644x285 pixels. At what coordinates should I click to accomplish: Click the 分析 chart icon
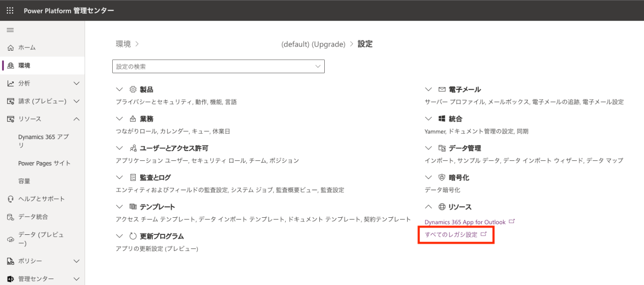[x=11, y=83]
